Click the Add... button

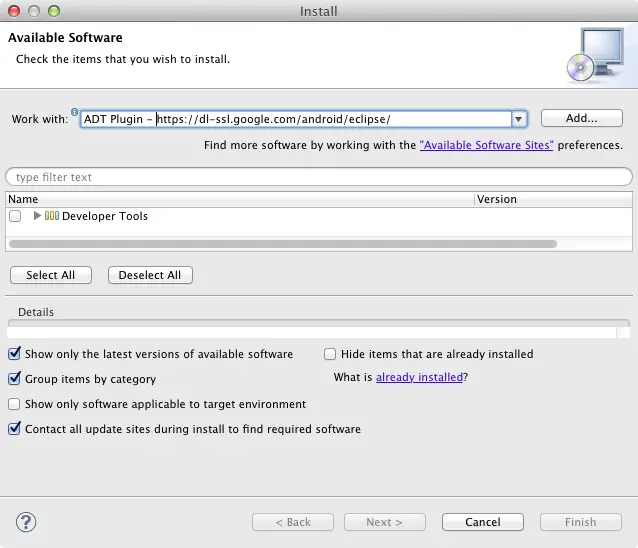[x=582, y=118]
